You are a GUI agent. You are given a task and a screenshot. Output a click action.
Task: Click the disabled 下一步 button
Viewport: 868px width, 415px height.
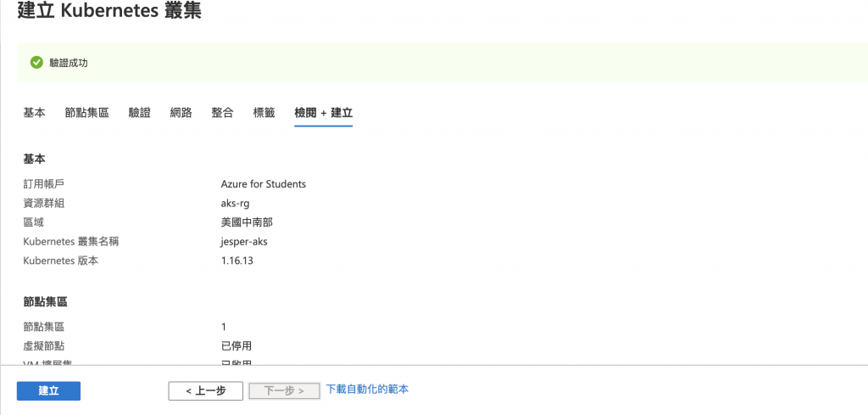(x=284, y=390)
